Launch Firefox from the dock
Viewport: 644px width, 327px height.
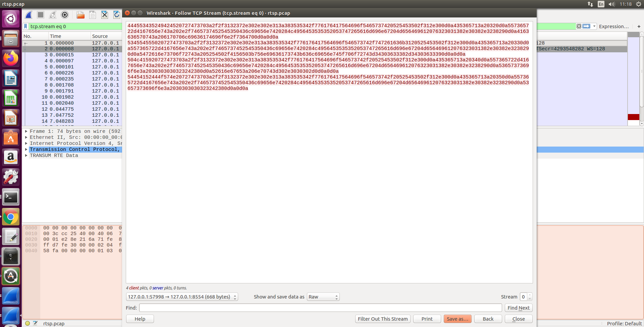(x=11, y=58)
